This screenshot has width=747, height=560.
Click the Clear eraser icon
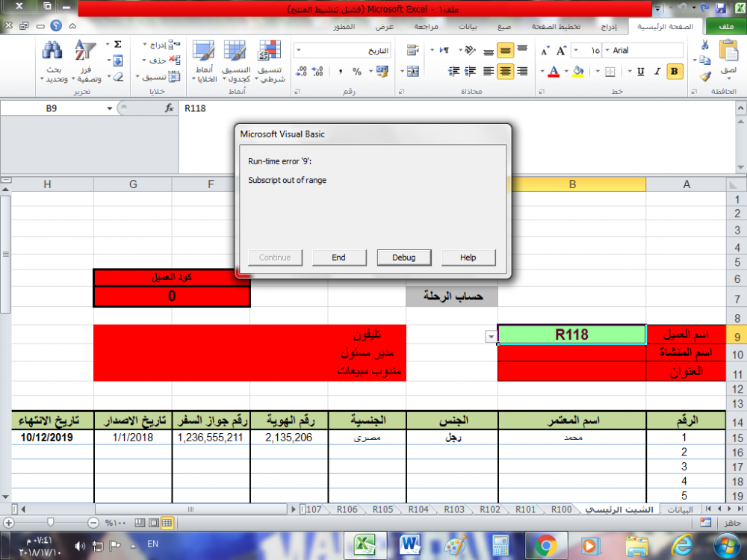pos(118,76)
